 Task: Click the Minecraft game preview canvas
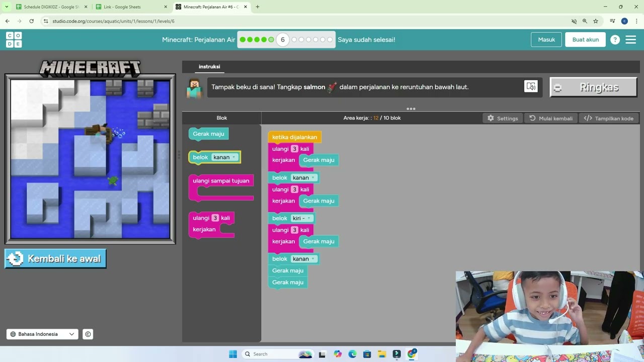[x=91, y=159]
